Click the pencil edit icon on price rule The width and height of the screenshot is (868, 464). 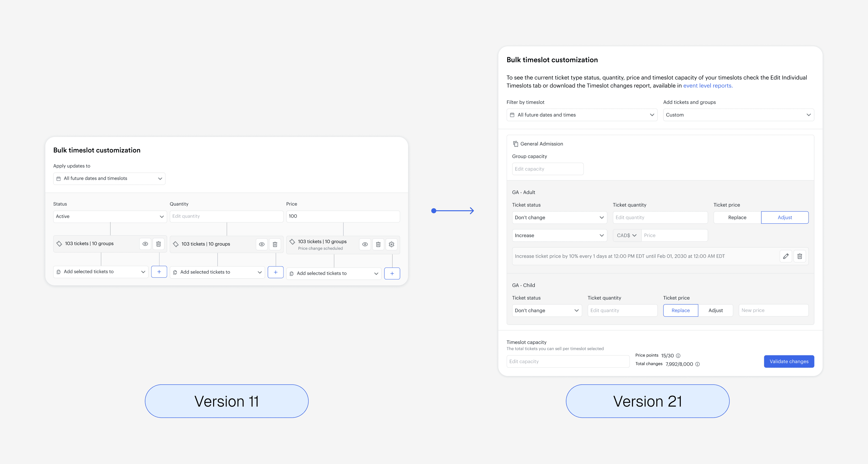tap(785, 256)
